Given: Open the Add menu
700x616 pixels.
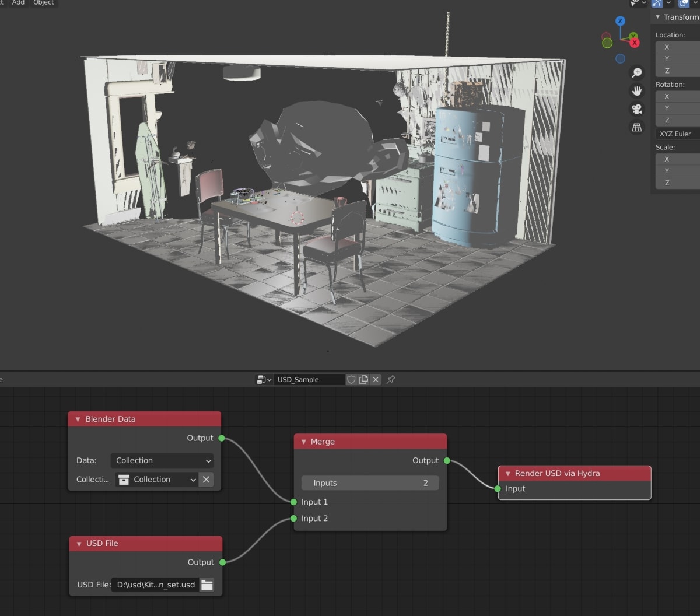Looking at the screenshot, I should click(18, 3).
